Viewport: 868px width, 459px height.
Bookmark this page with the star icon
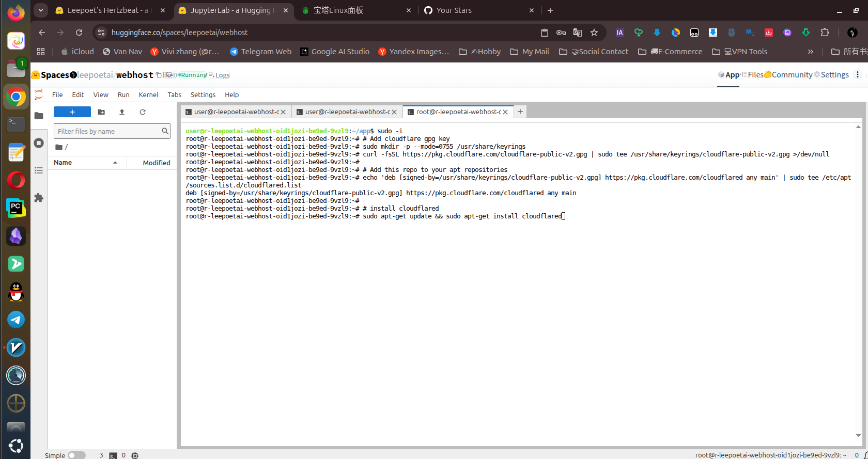coord(594,33)
